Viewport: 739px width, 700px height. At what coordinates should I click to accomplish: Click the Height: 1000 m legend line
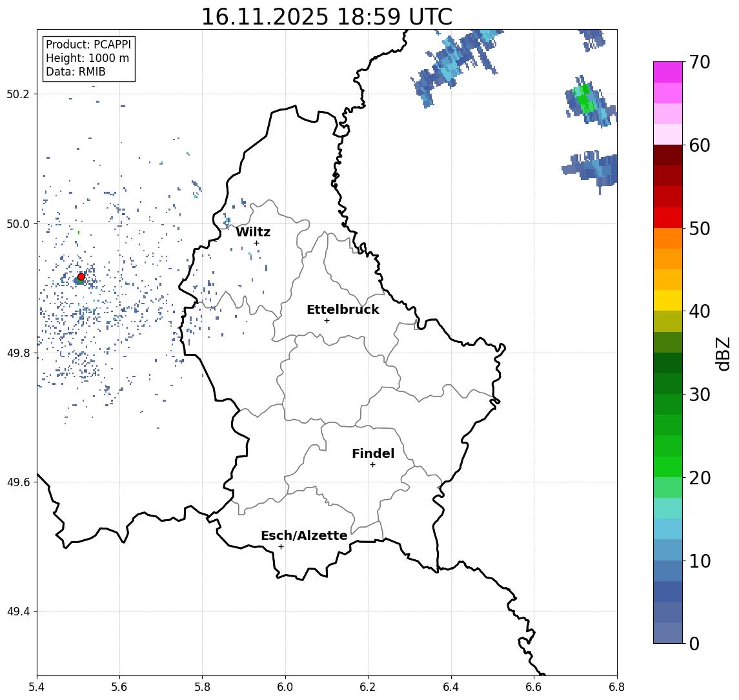[87, 58]
